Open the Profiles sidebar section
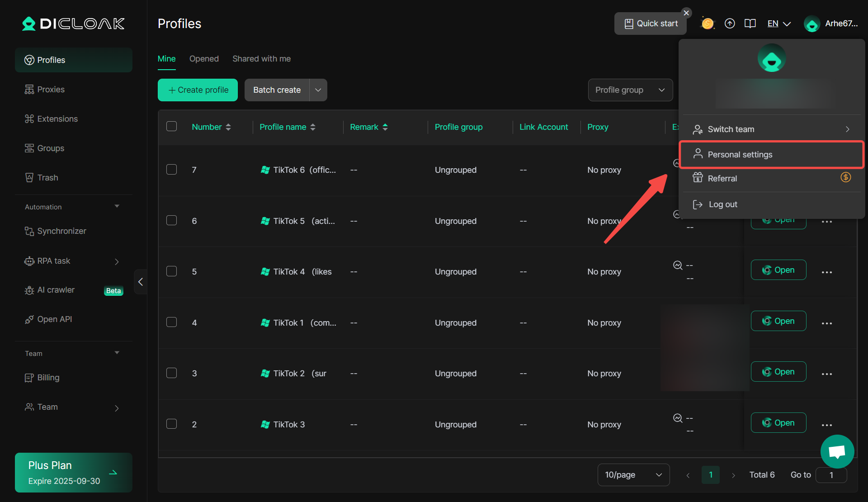The height and width of the screenshot is (502, 868). [74, 60]
